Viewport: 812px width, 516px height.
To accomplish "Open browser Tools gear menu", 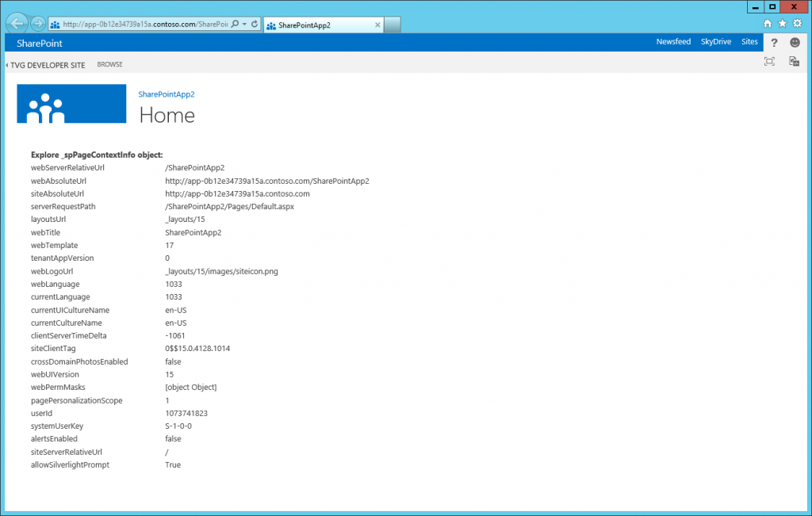I will click(x=798, y=23).
